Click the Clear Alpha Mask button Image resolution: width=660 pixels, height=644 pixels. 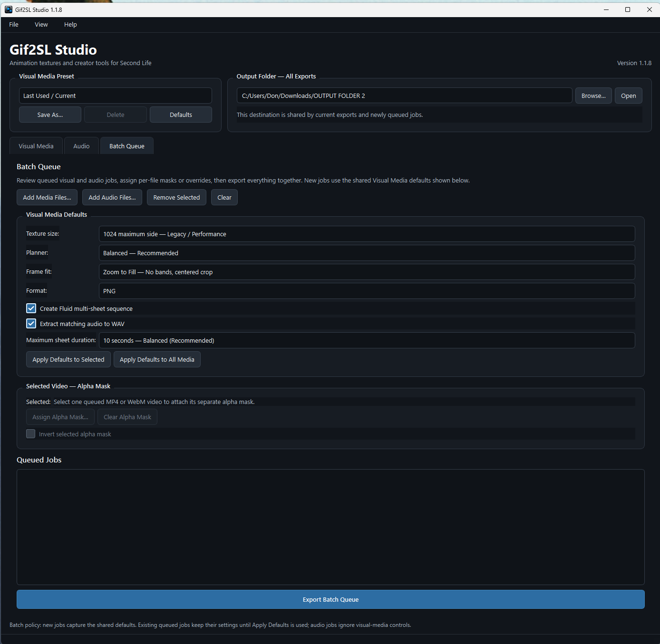pos(127,417)
